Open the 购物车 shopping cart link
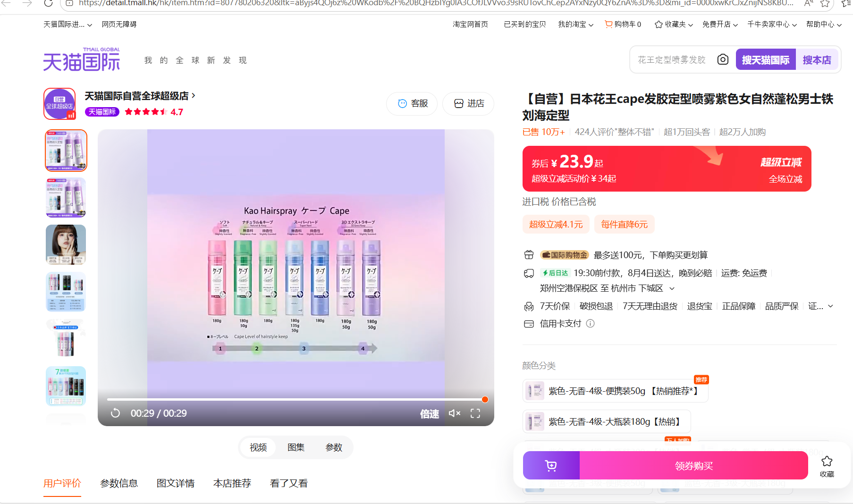Screen dimensions: 853x504 [623, 24]
